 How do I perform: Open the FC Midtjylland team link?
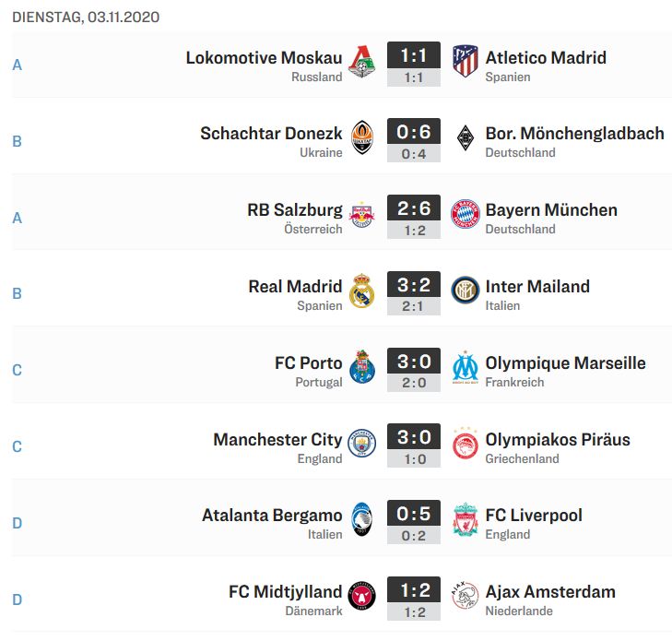coord(286,591)
